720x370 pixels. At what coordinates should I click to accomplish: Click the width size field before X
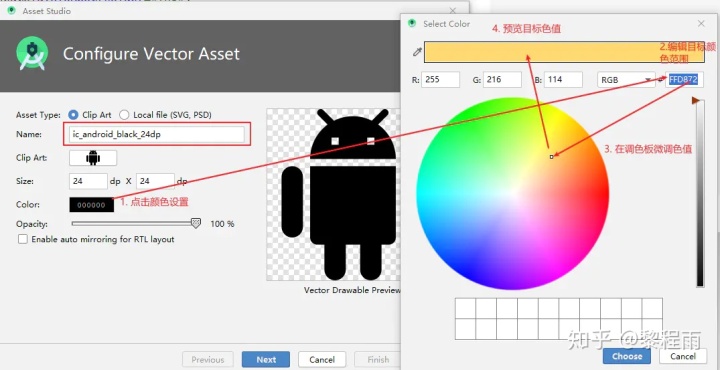[x=89, y=181]
